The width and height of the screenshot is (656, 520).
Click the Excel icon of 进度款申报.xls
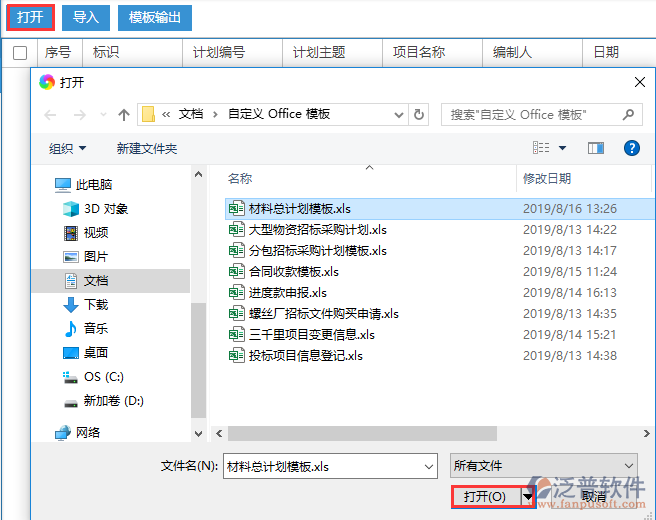[x=236, y=292]
